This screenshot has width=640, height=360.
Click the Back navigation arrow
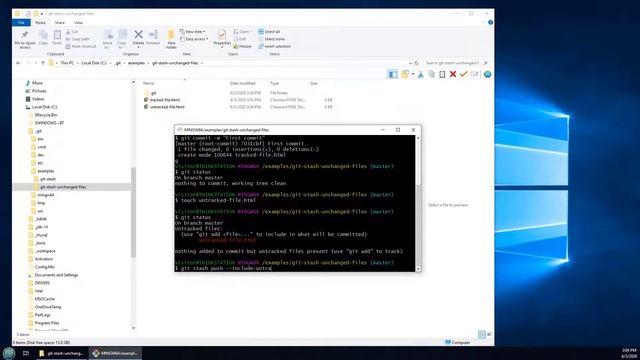18,63
